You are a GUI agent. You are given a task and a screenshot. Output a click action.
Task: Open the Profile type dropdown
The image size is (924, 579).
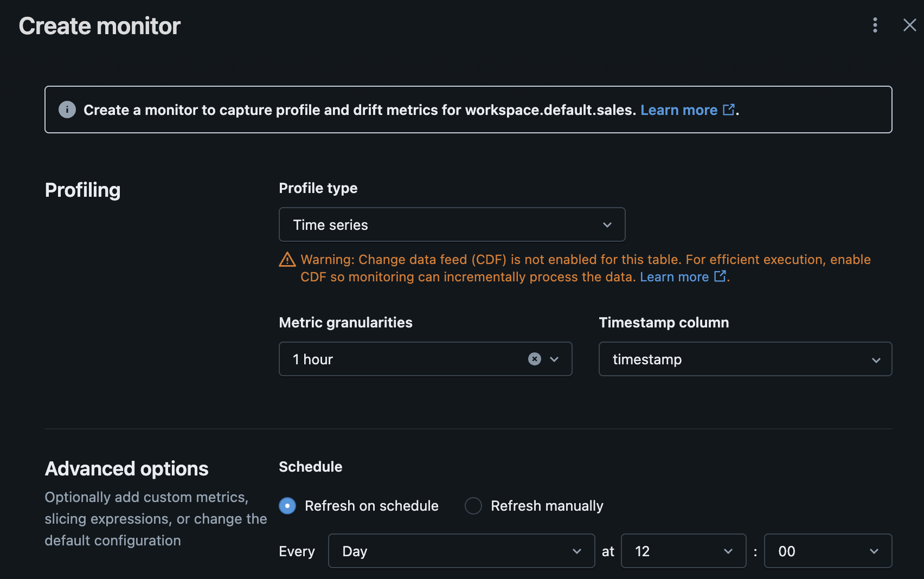[x=452, y=224]
